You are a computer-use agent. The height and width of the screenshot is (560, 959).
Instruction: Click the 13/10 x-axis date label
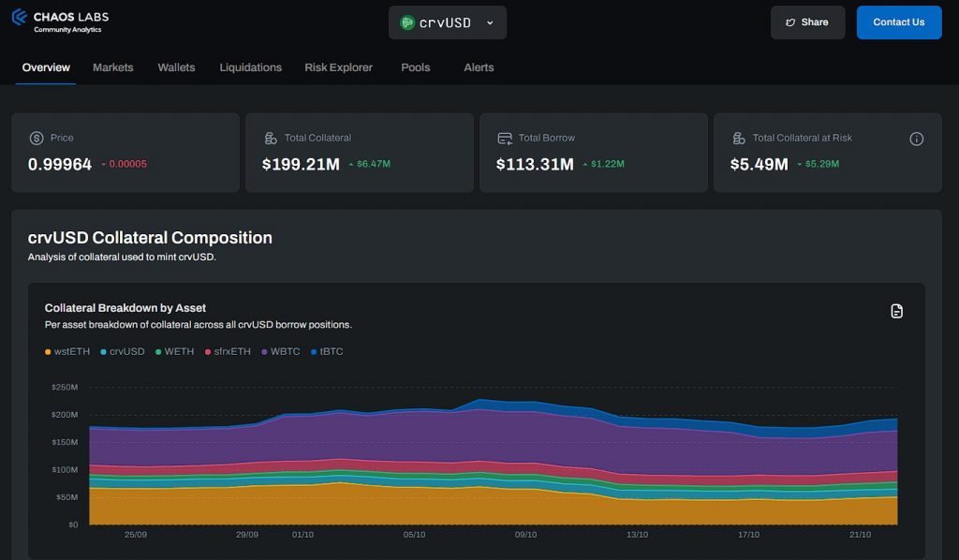(x=637, y=535)
